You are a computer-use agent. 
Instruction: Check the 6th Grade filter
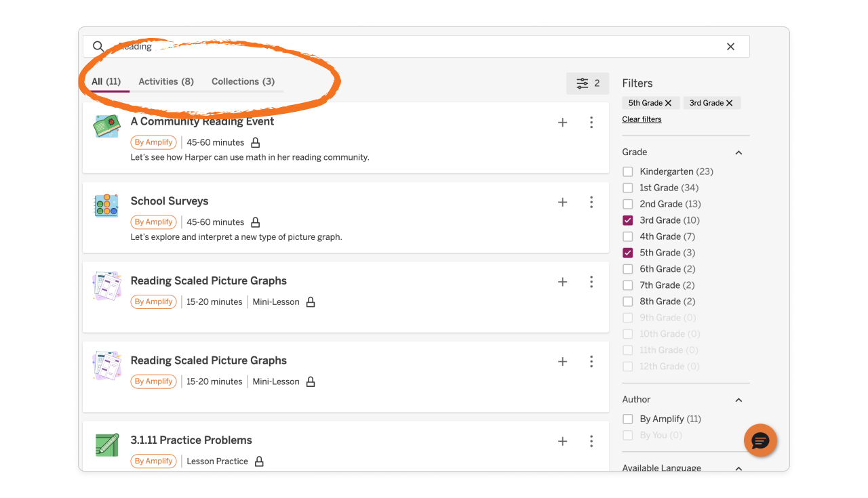coord(628,269)
